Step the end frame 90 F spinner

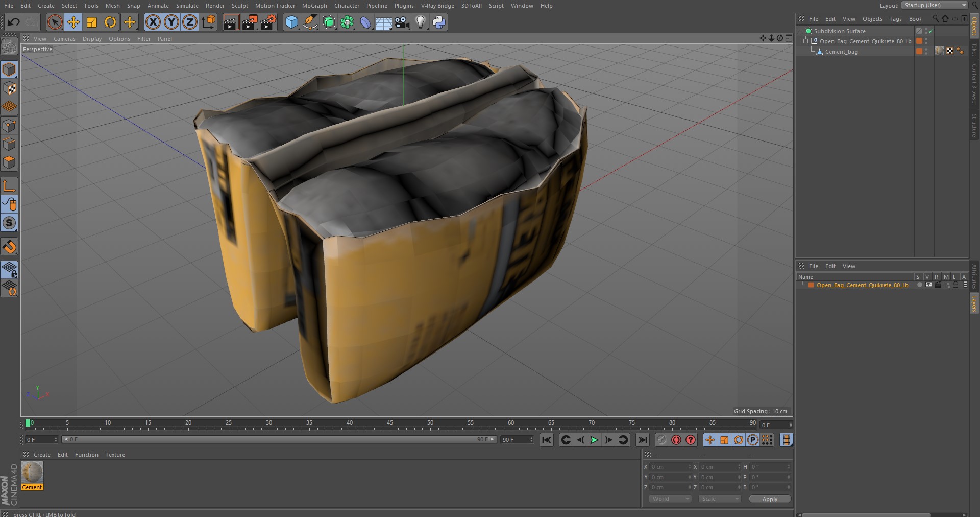(x=531, y=440)
